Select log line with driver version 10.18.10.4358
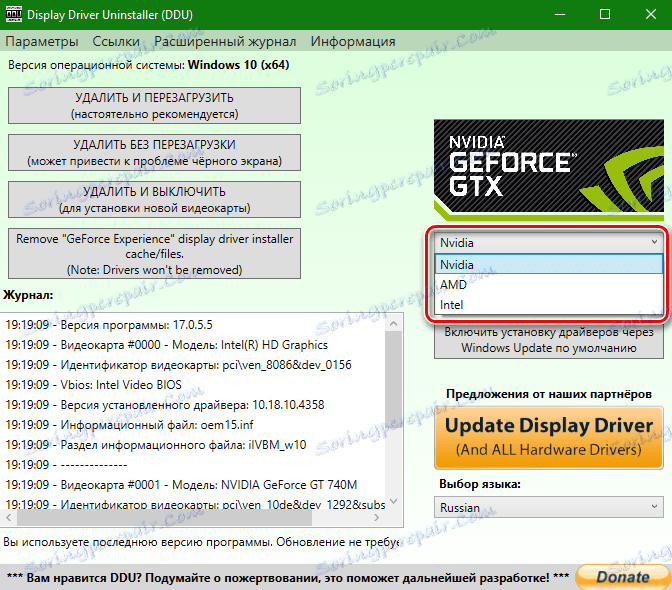 [165, 405]
